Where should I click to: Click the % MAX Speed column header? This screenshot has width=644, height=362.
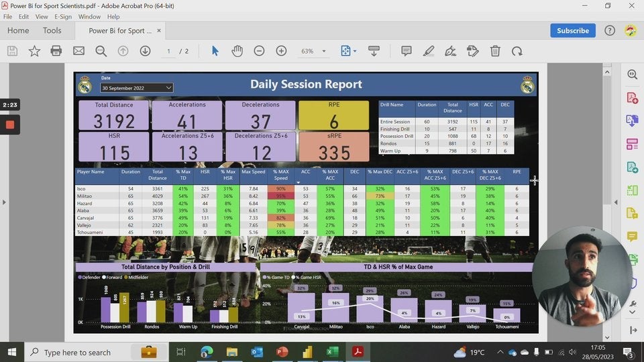click(281, 175)
